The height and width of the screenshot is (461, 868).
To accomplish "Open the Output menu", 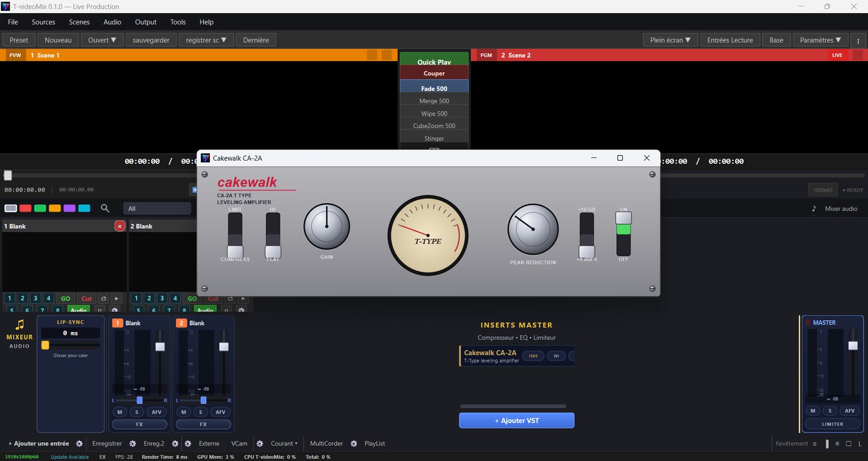I will click(x=146, y=22).
